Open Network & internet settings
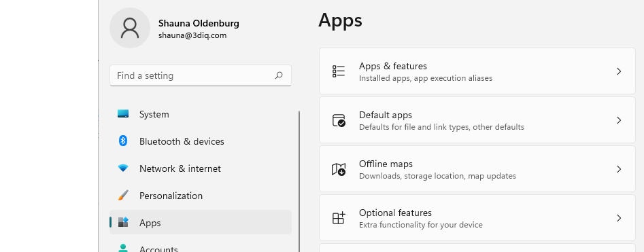The height and width of the screenshot is (252, 644). pos(201,168)
